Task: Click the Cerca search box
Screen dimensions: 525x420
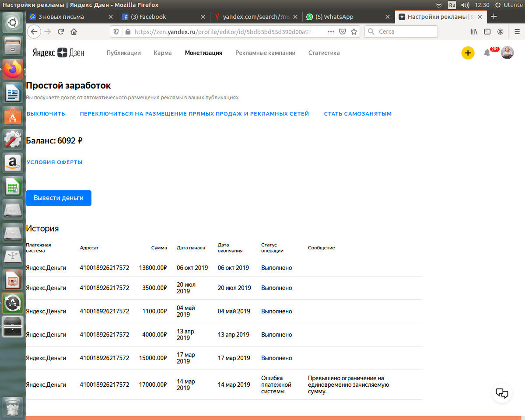Action: pyautogui.click(x=401, y=31)
